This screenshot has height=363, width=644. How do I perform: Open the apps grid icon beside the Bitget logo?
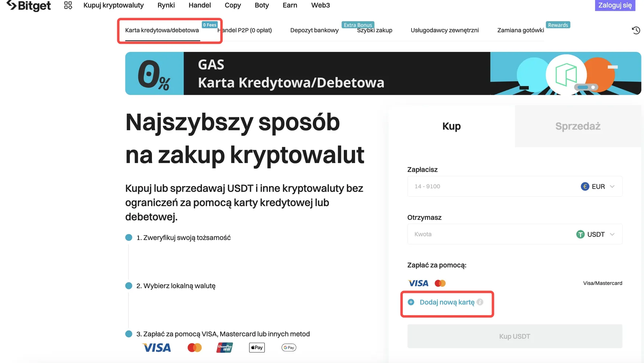point(68,5)
